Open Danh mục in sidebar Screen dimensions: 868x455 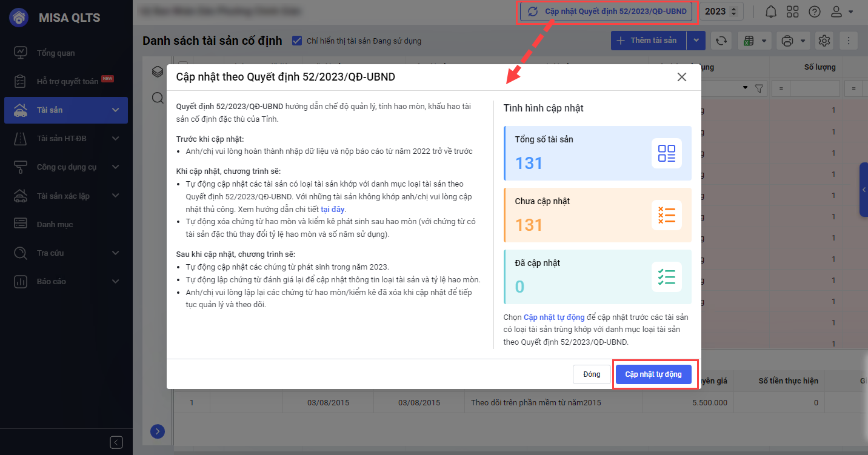(55, 224)
